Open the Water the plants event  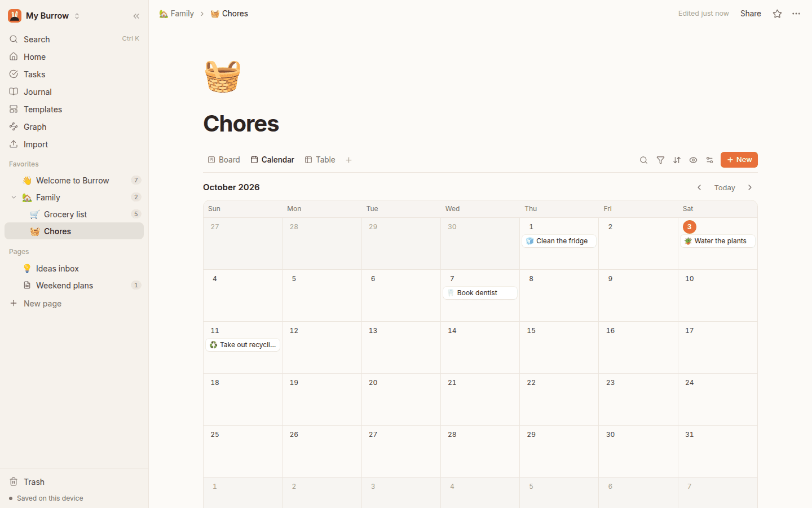pyautogui.click(x=717, y=241)
